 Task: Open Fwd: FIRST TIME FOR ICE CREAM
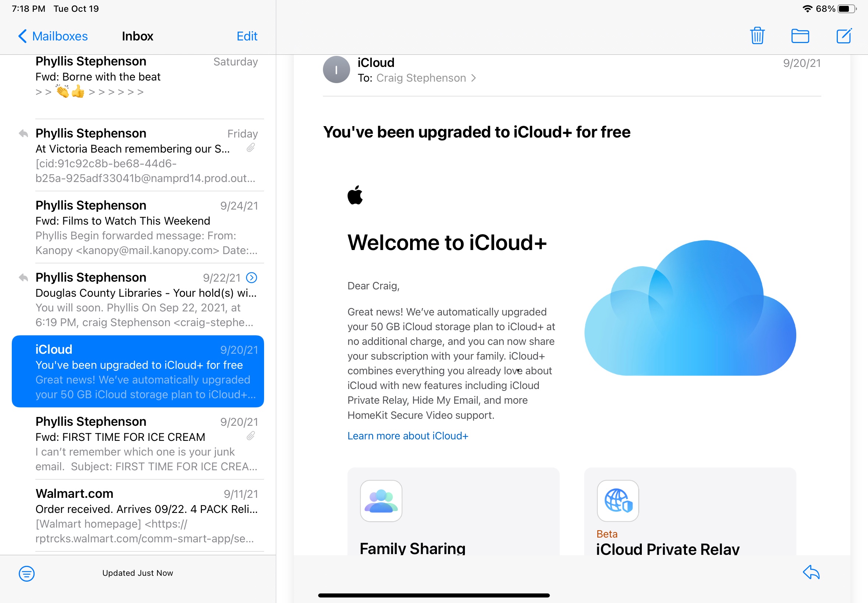tap(138, 443)
